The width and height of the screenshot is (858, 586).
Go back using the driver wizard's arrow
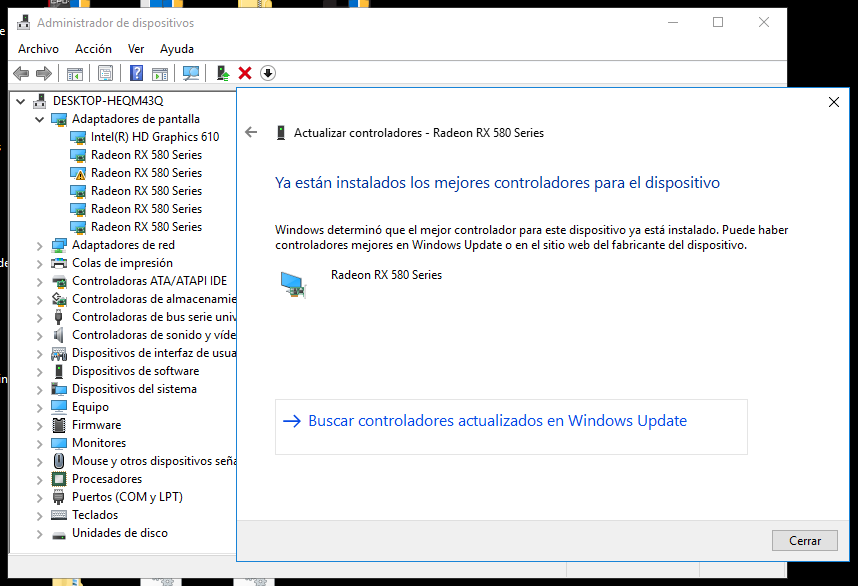point(251,132)
